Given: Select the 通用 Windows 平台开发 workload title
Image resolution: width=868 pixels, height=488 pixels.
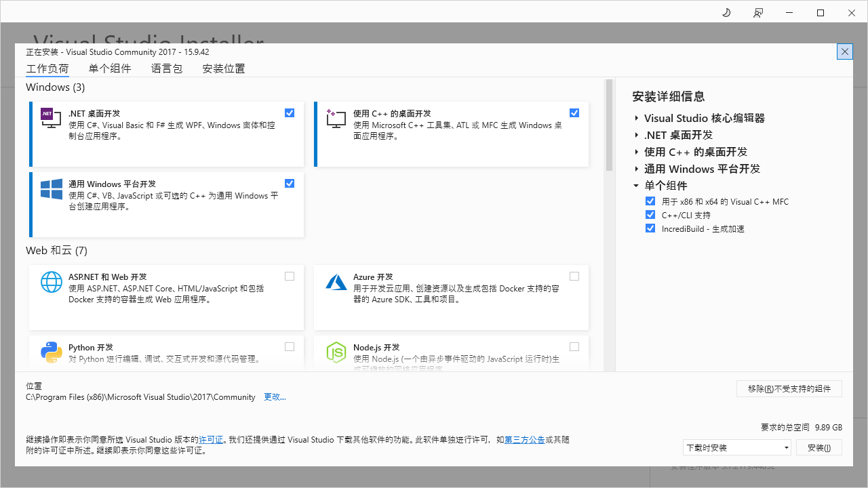Looking at the screenshot, I should 112,184.
